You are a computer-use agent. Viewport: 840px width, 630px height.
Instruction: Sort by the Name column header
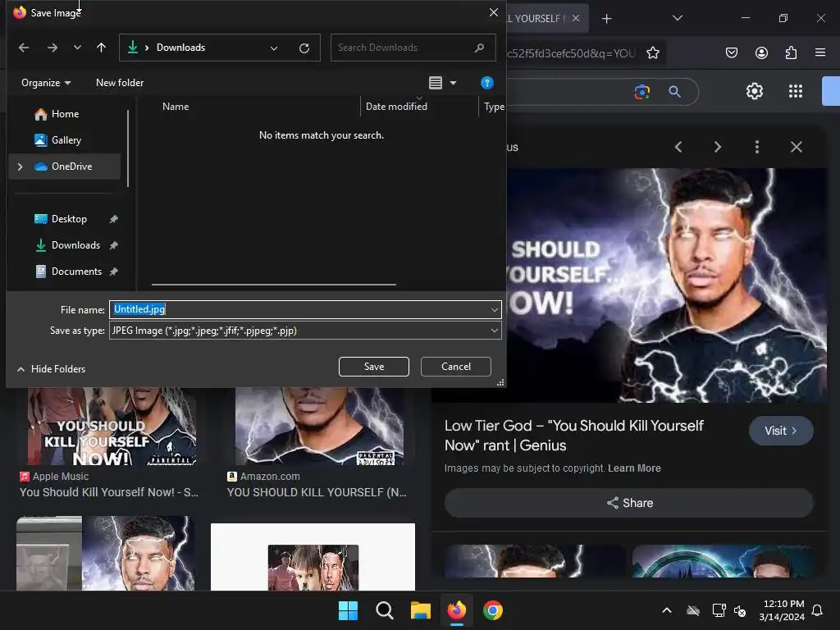tap(176, 106)
